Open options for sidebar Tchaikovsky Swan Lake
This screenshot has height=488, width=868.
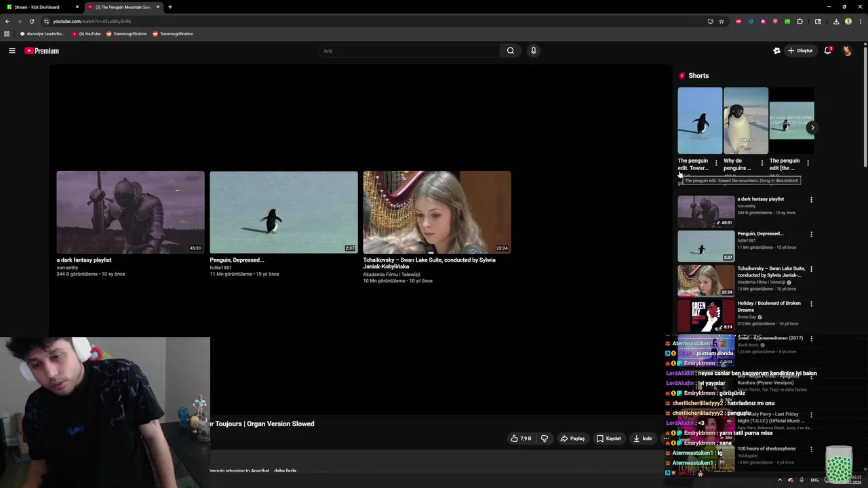point(811,269)
